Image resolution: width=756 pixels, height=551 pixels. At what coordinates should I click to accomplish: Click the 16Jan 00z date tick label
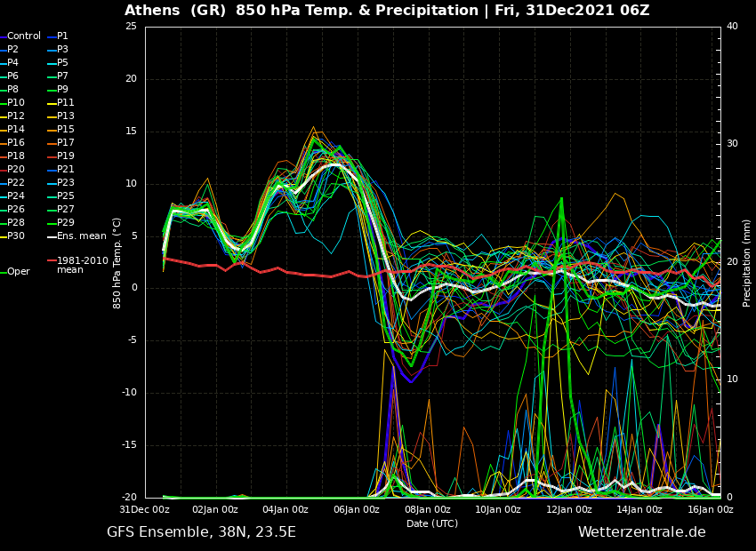(710, 510)
